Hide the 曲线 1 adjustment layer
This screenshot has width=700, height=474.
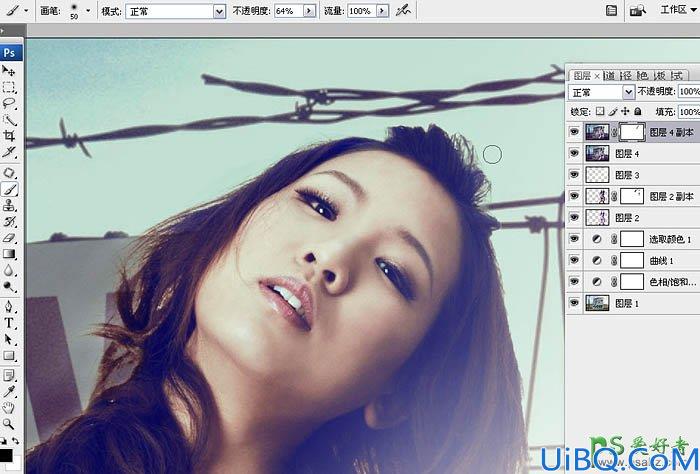pos(574,260)
